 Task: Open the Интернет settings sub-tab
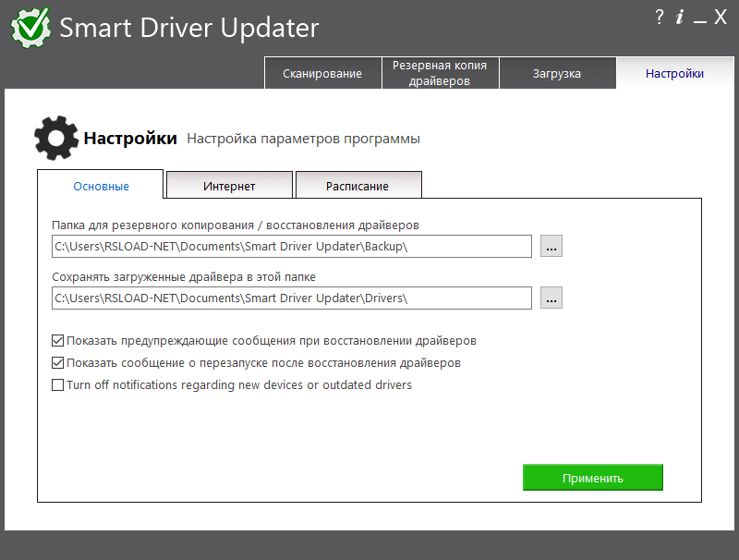point(229,186)
